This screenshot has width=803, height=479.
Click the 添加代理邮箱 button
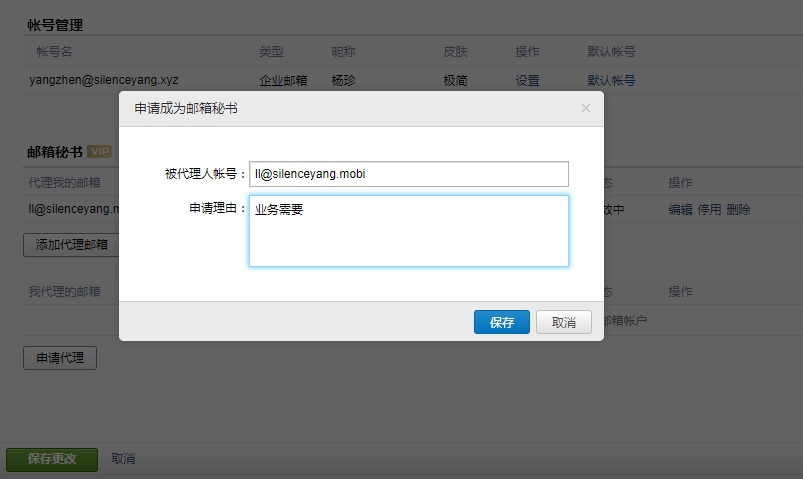(71, 244)
